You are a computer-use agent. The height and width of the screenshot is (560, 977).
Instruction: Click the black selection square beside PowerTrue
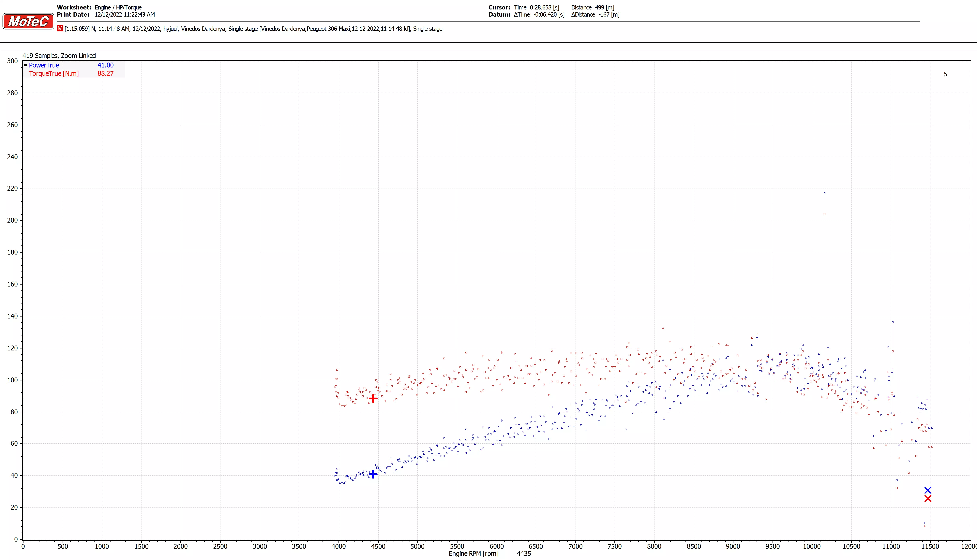(x=25, y=65)
